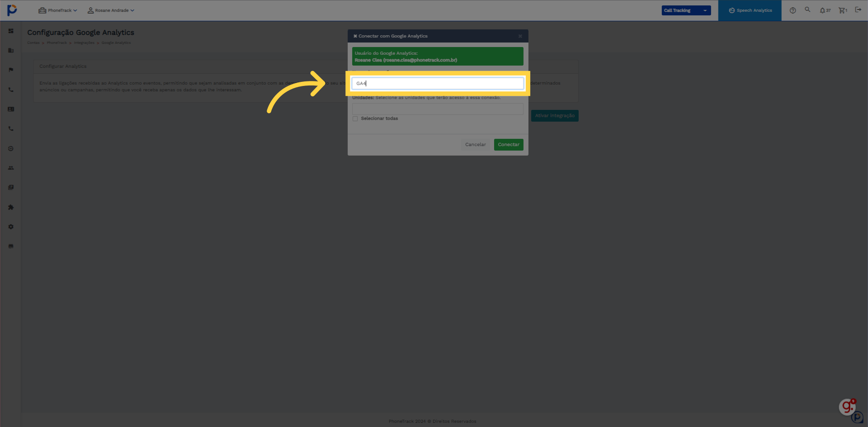Open the flag icon in the sidebar
Screen dimensions: 868x427
click(x=11, y=70)
